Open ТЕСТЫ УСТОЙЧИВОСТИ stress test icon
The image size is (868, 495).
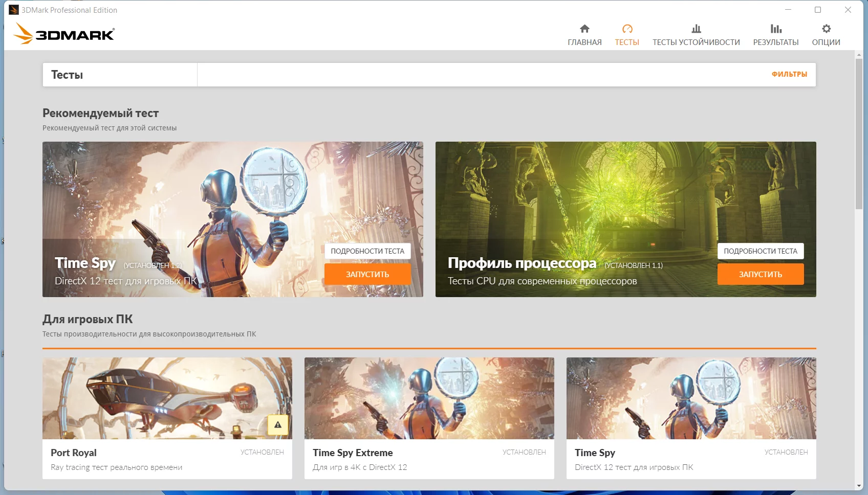pyautogui.click(x=696, y=29)
